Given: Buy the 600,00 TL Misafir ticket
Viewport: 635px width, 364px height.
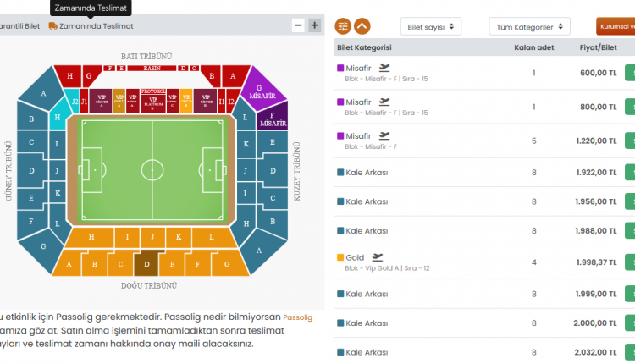Looking at the screenshot, I should 630,73.
